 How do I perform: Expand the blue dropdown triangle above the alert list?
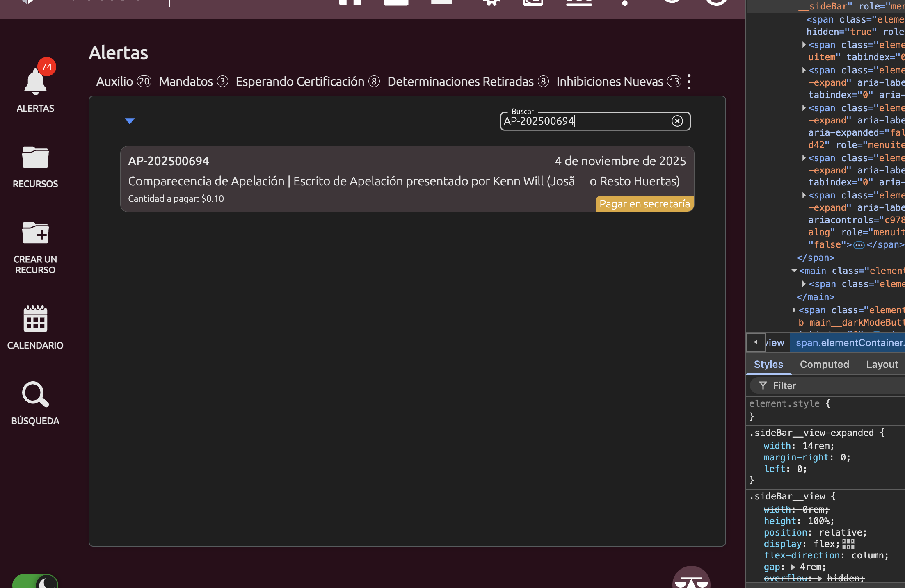pyautogui.click(x=130, y=121)
